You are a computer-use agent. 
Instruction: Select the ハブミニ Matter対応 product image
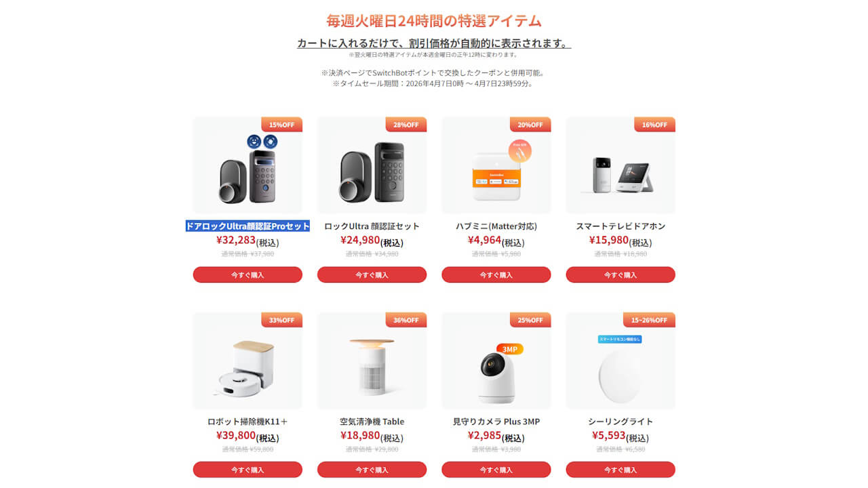(x=496, y=165)
